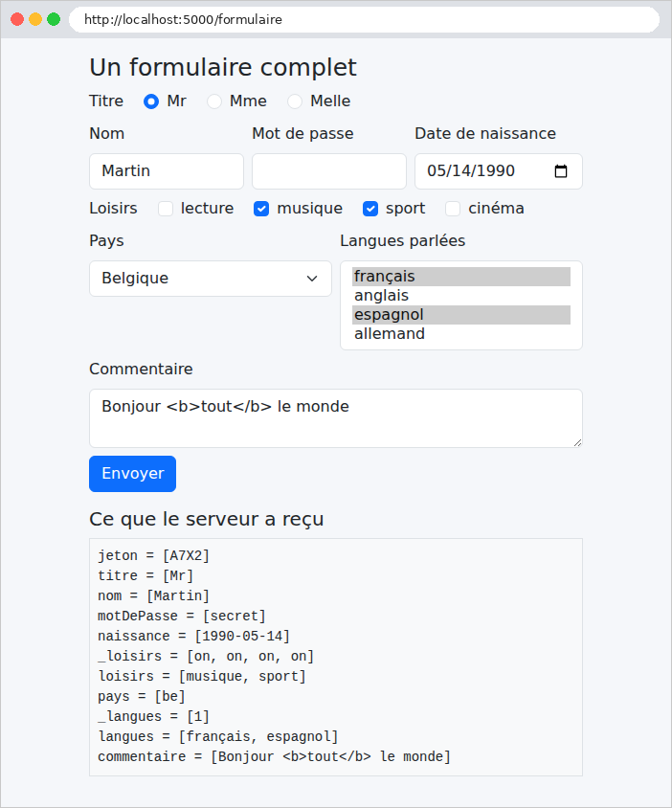The width and height of the screenshot is (672, 808).
Task: Click the 'motDePasse = [secret]' output line
Action: point(182,616)
